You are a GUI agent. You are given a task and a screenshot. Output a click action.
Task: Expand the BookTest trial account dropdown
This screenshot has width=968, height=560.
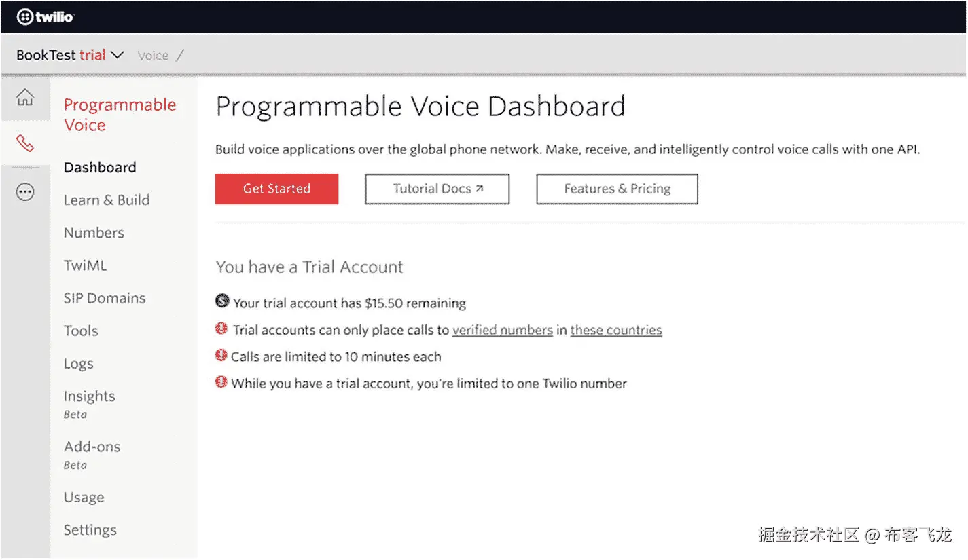click(x=70, y=55)
